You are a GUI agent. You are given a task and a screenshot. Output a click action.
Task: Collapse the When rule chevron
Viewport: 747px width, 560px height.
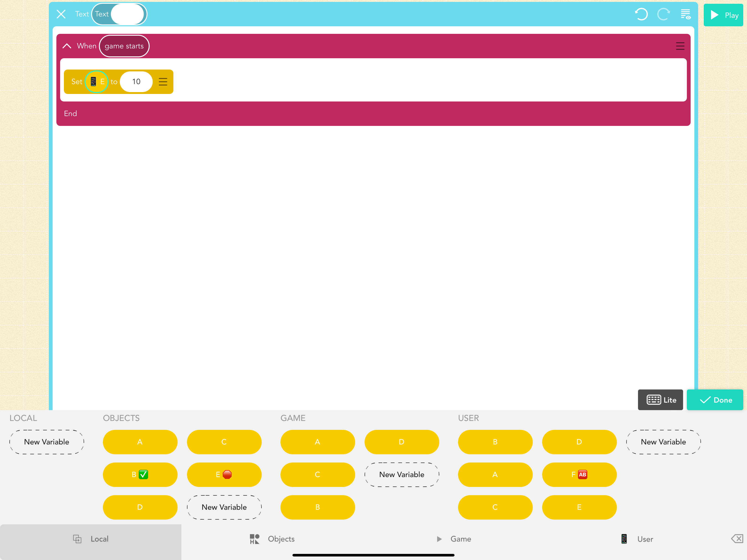(67, 46)
